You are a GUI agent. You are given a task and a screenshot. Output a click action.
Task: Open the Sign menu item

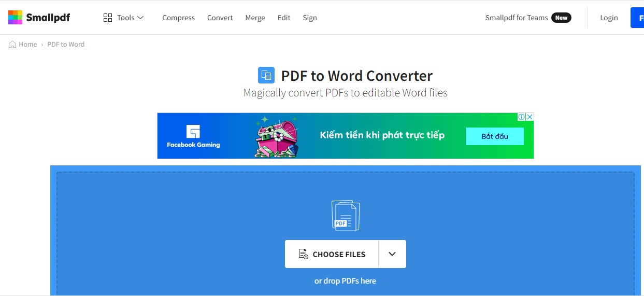[310, 18]
